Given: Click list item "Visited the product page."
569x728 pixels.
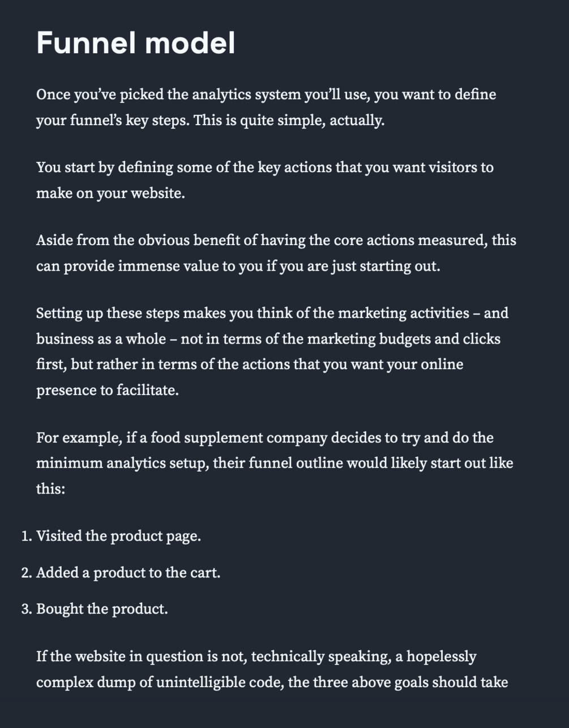Looking at the screenshot, I should 118,536.
